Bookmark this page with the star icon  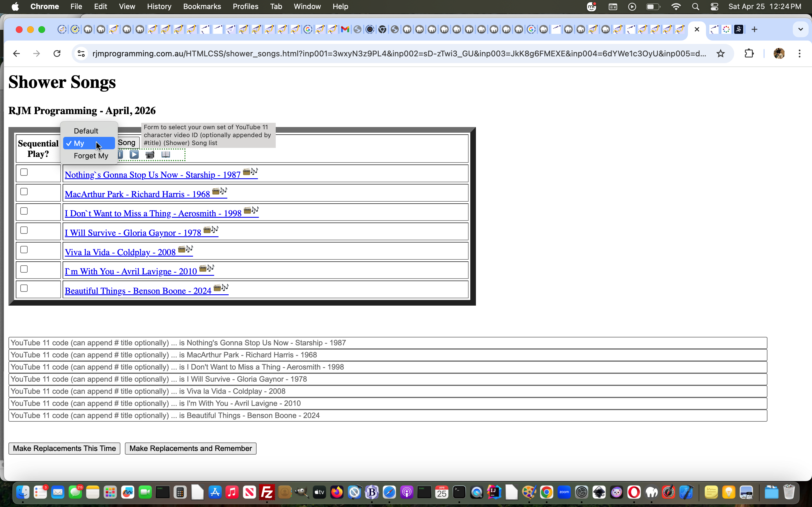tap(720, 54)
